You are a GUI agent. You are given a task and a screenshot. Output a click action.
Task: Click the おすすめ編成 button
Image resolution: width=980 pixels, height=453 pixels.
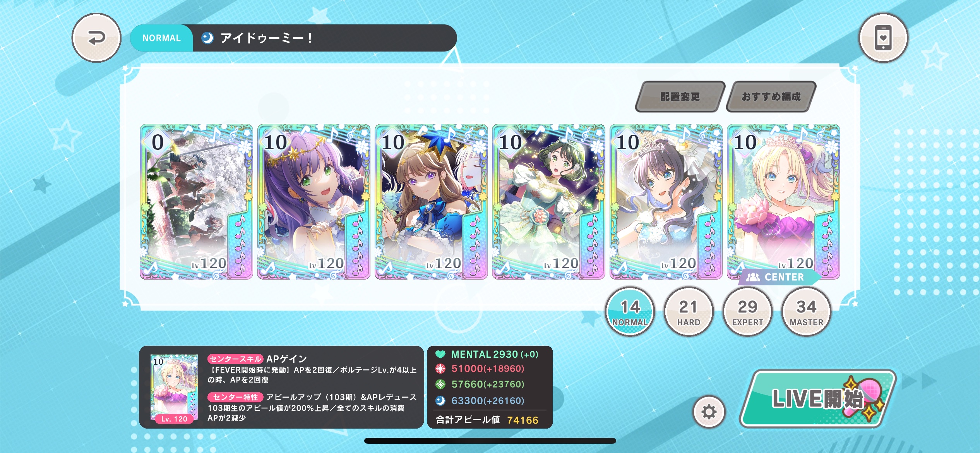pyautogui.click(x=771, y=96)
